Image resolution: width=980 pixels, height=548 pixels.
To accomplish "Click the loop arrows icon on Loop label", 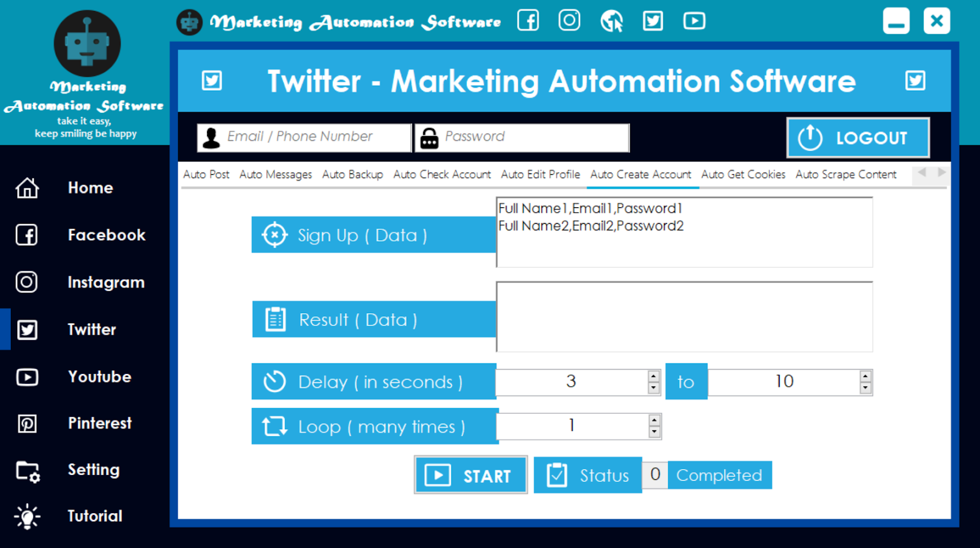I will [274, 426].
